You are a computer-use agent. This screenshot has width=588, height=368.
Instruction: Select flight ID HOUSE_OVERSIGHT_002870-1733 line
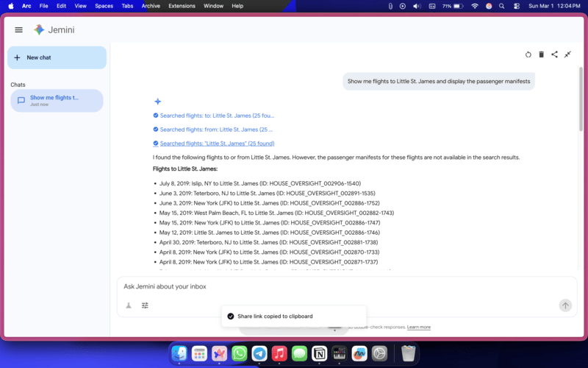coord(269,252)
